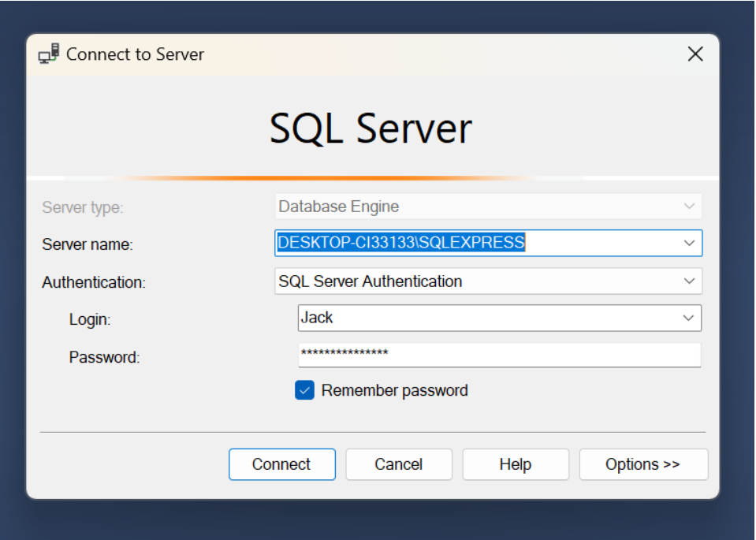Click the Connect to Server title text

[135, 54]
